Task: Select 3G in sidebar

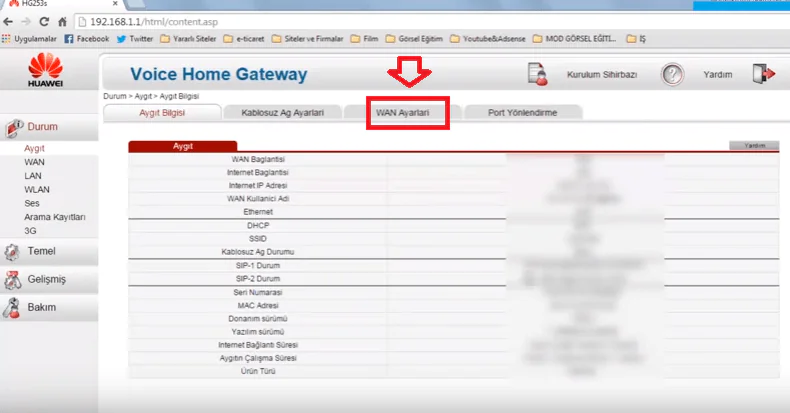Action: [x=30, y=231]
